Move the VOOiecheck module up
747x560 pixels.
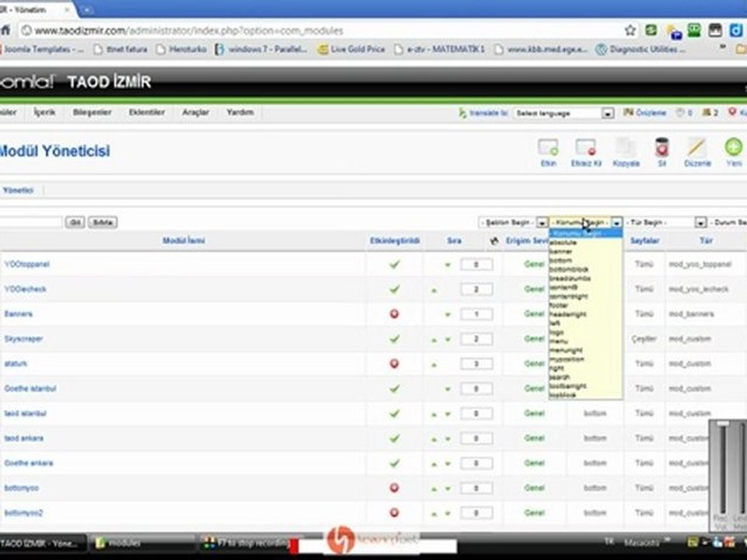434,289
